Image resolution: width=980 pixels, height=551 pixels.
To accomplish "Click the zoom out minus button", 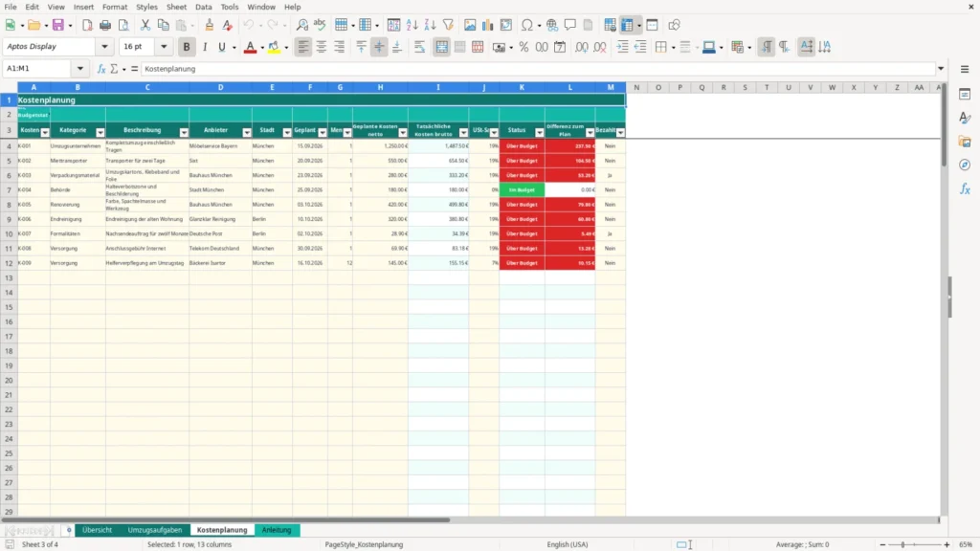I will click(x=882, y=544).
